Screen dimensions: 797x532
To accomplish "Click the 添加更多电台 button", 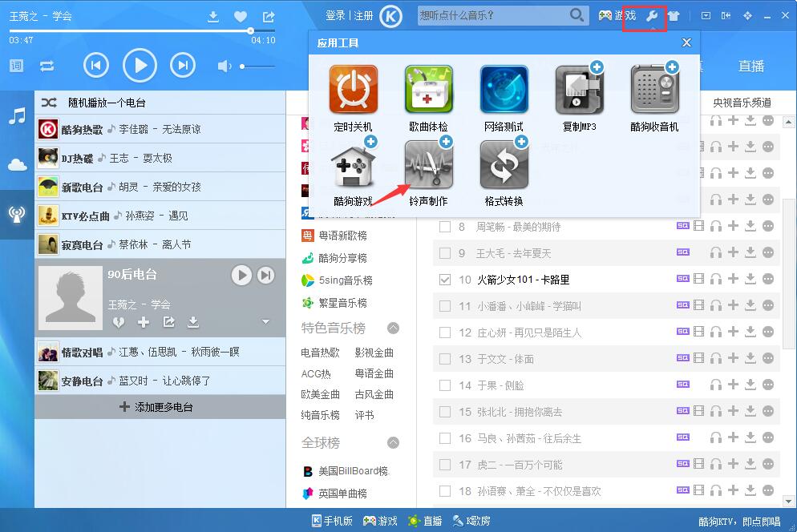I will point(159,406).
